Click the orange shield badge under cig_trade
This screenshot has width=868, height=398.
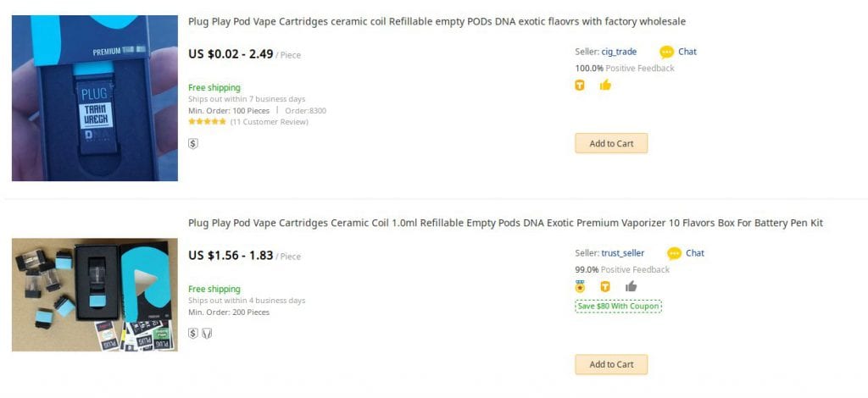coord(580,85)
